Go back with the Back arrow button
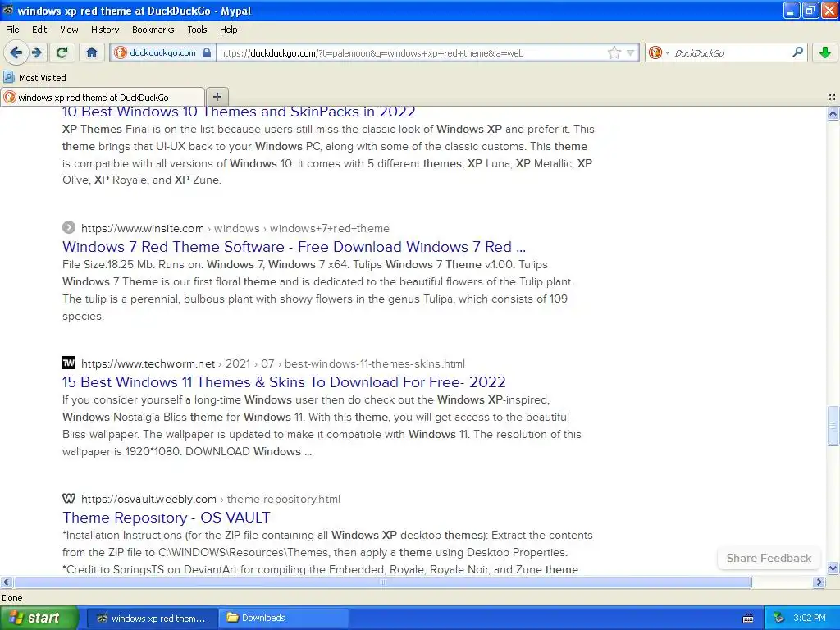840x630 pixels. (16, 52)
